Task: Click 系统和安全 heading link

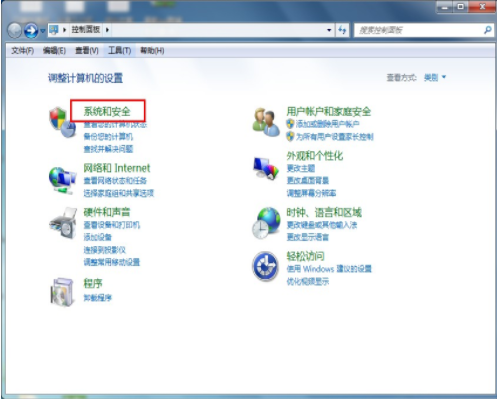Action: [107, 111]
